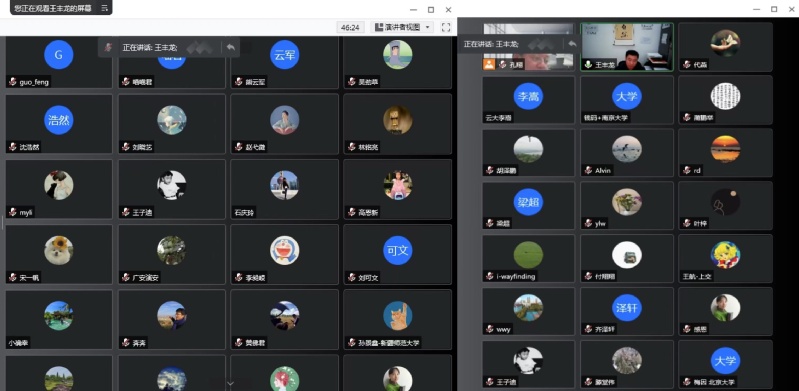Click the muted mic icon beside Alvin
The image size is (799, 391).
point(588,170)
